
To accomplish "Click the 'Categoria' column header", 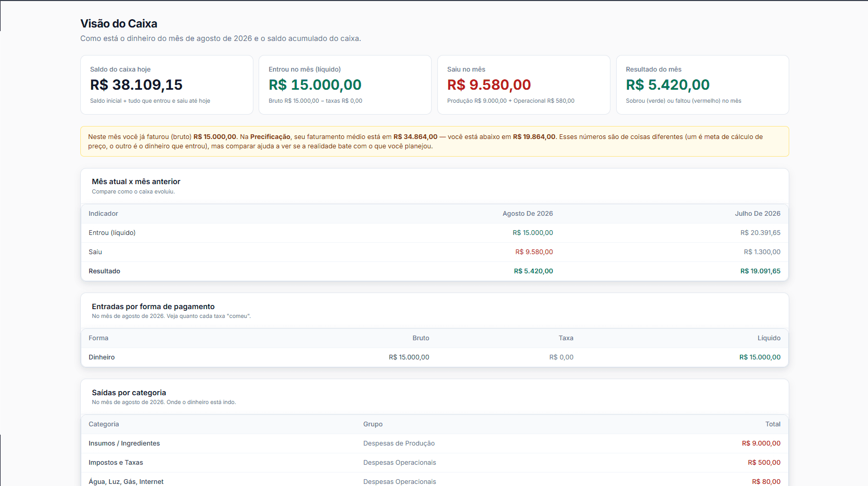I will [104, 424].
